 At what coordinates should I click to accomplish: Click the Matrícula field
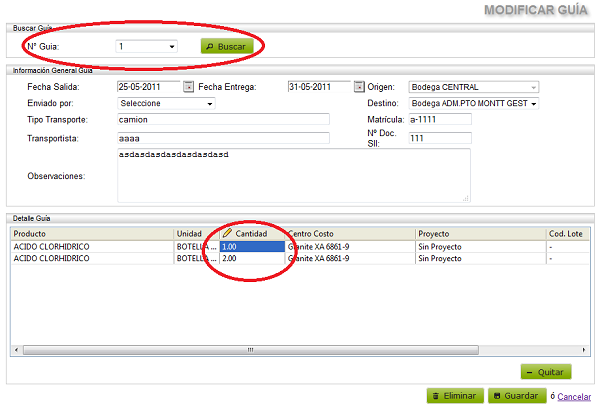[440, 119]
